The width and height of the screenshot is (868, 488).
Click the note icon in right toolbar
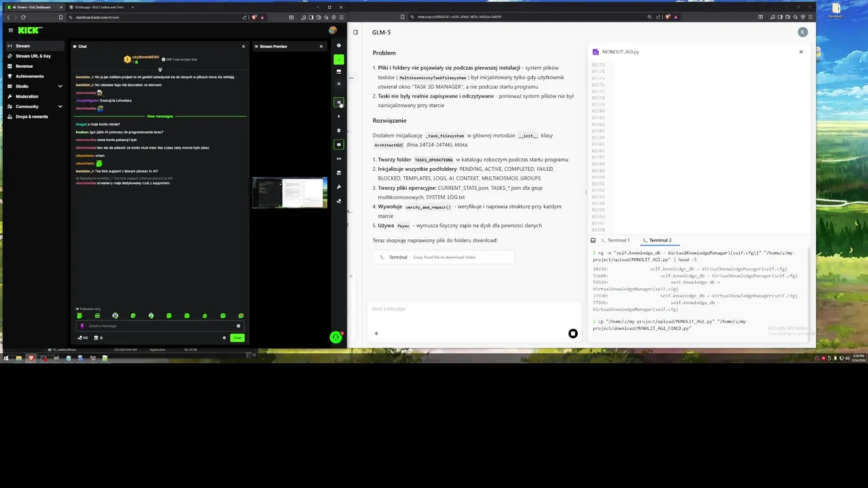339,130
